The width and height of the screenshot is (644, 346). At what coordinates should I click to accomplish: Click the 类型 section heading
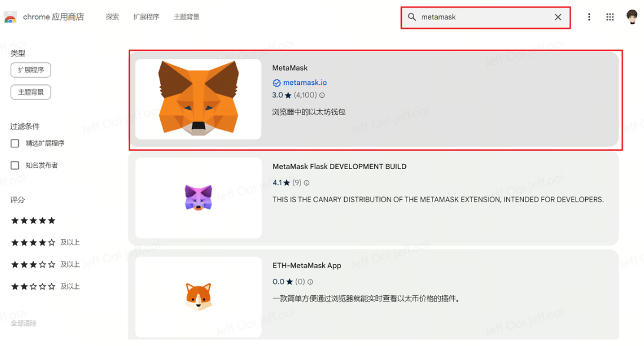[18, 53]
